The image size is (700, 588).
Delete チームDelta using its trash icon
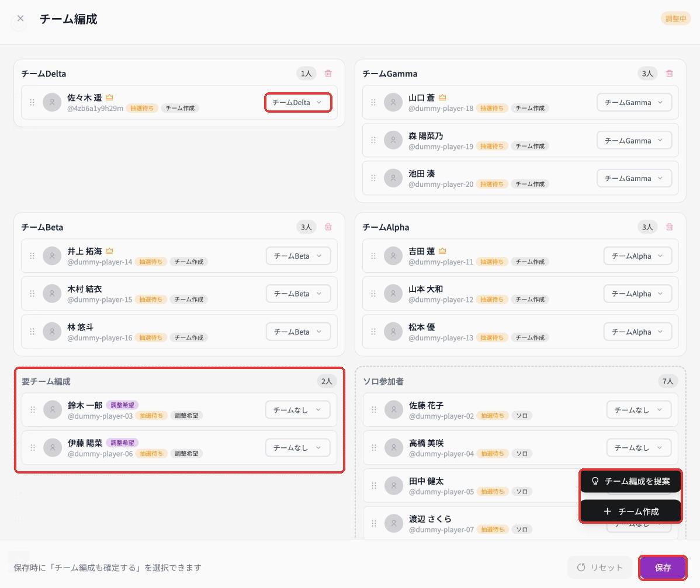328,74
